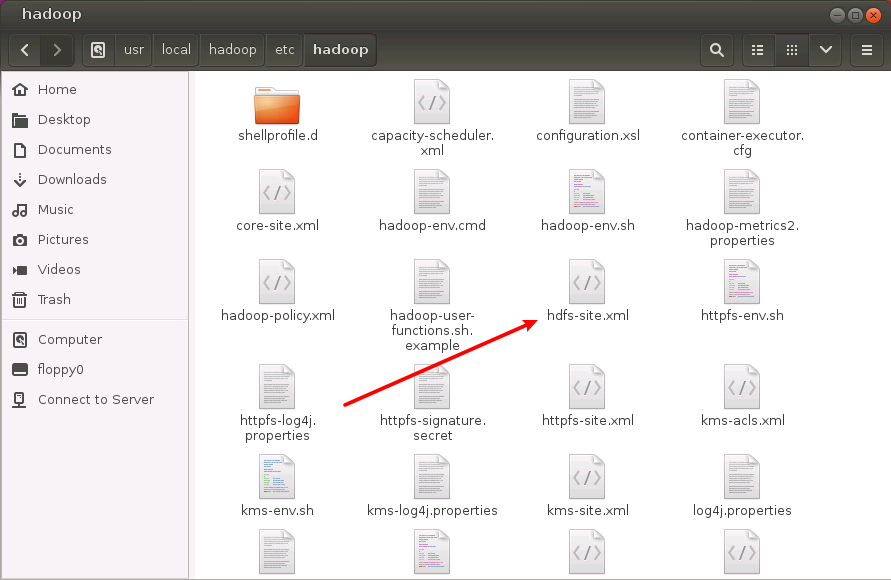Switch to list view
Viewport: 891px width, 580px height.
click(757, 50)
